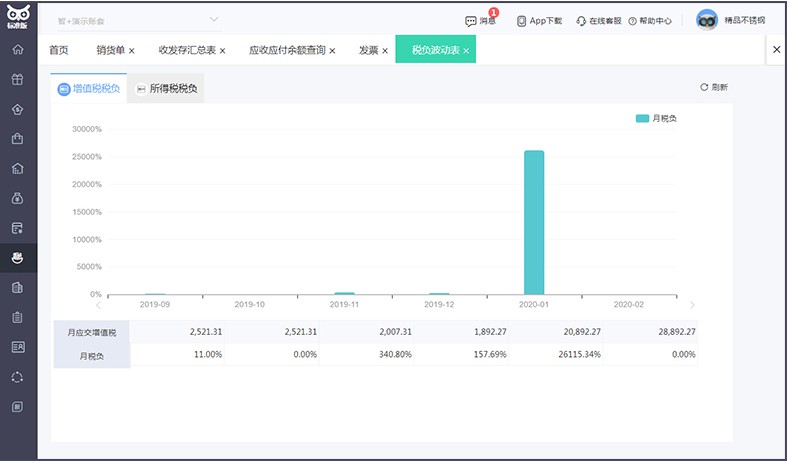This screenshot has width=790, height=461.
Task: Open the gift box icon in the sidebar
Action: [18, 79]
